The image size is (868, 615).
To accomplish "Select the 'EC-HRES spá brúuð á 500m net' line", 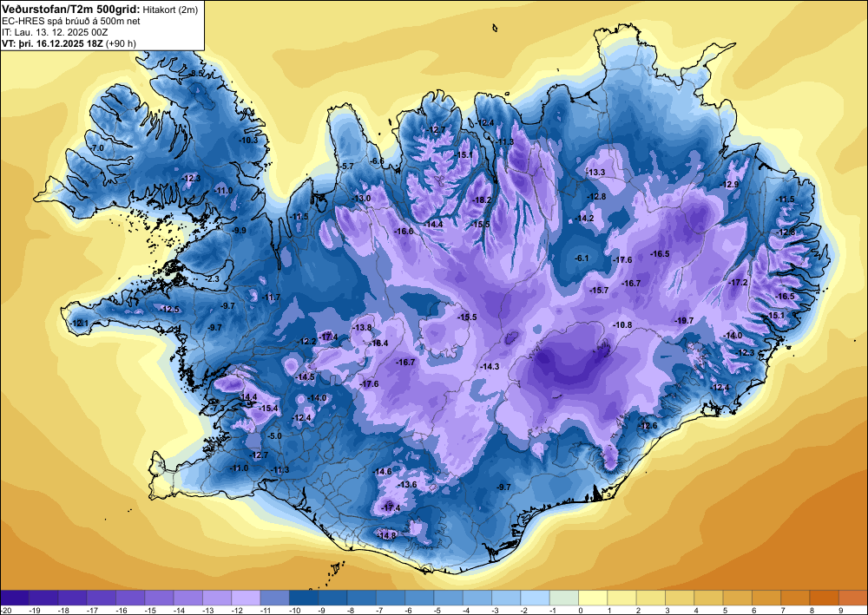I will (x=71, y=21).
